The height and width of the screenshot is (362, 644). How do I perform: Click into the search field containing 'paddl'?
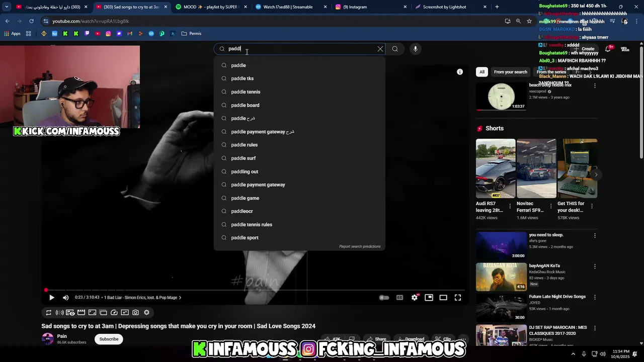pos(299,49)
